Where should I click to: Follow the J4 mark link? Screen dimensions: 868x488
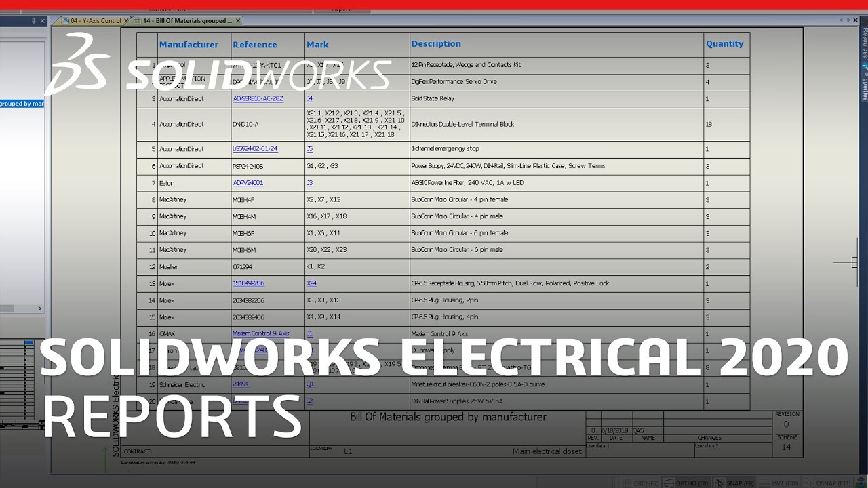pyautogui.click(x=309, y=99)
